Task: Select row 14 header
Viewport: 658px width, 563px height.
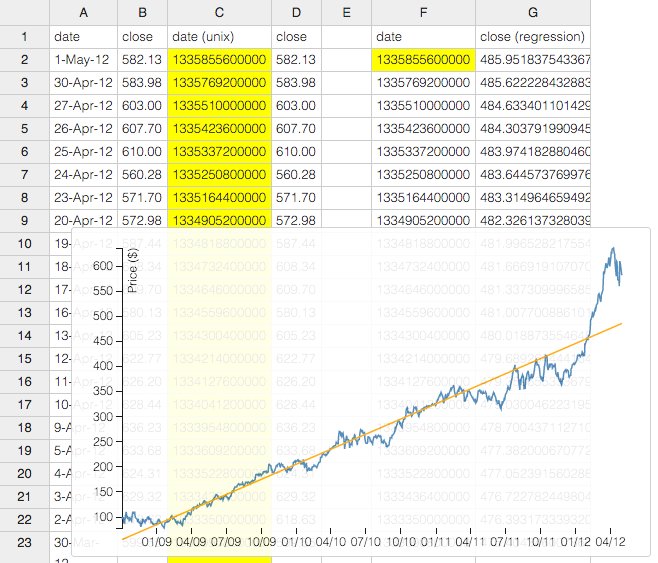Action: (25, 336)
